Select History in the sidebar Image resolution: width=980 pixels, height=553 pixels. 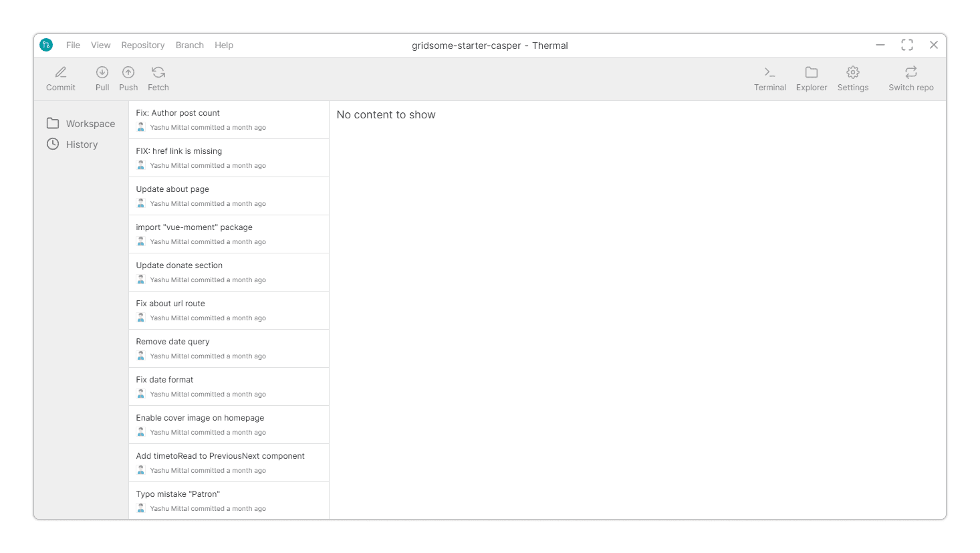coord(72,144)
